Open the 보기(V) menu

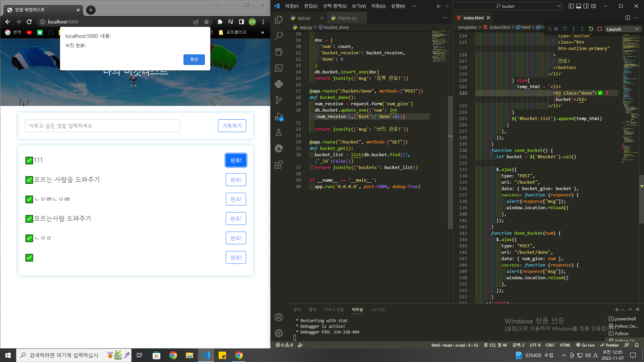point(359,6)
